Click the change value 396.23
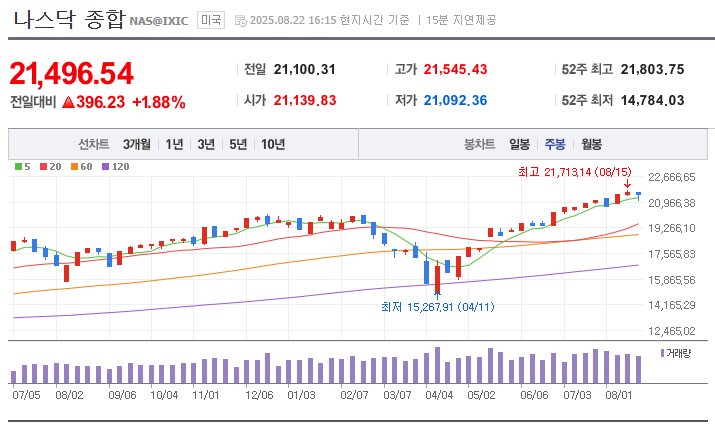 [100, 102]
